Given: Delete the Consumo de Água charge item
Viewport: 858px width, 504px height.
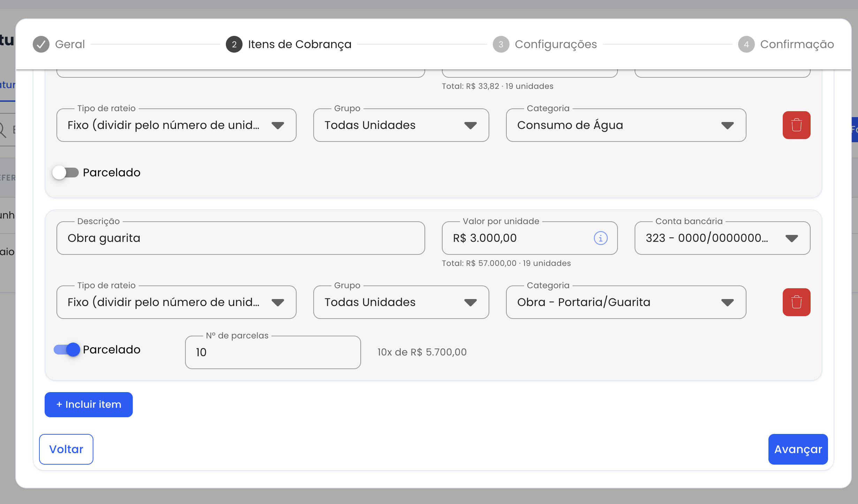Looking at the screenshot, I should 796,125.
